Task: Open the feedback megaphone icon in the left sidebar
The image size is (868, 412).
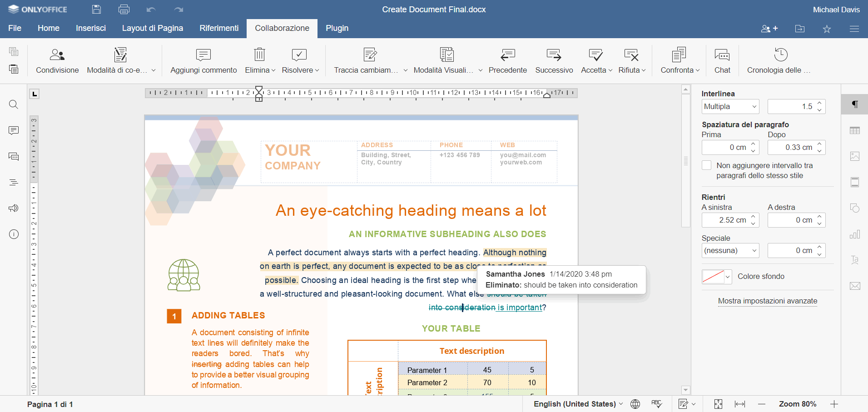Action: click(14, 208)
